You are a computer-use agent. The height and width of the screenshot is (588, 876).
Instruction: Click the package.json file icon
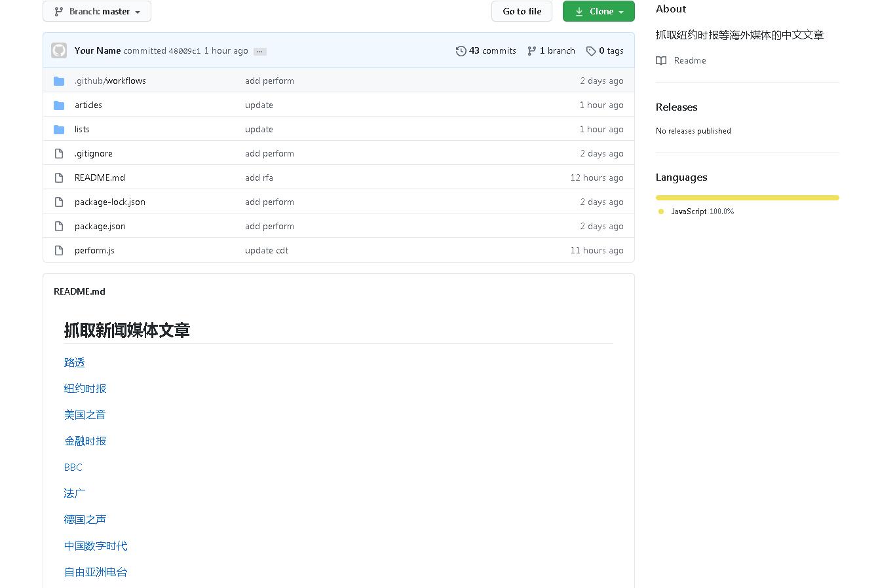pyautogui.click(x=59, y=226)
